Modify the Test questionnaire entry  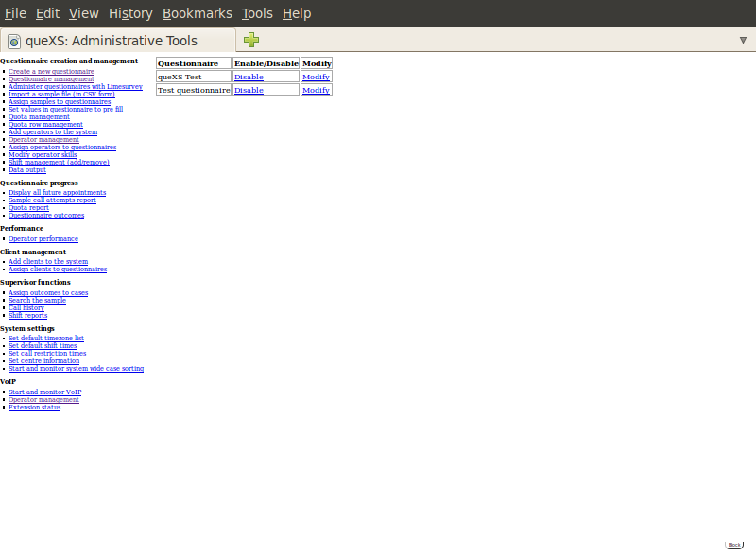pyautogui.click(x=316, y=90)
